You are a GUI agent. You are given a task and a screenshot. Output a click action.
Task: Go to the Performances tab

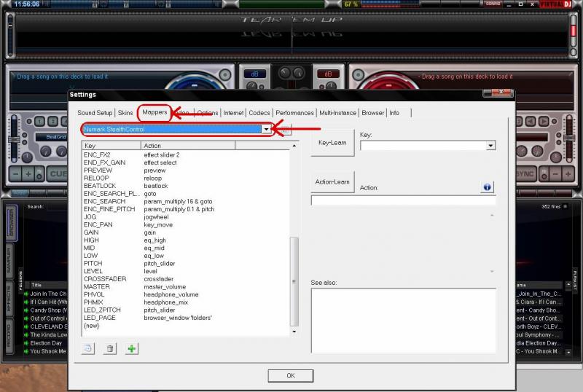(295, 113)
